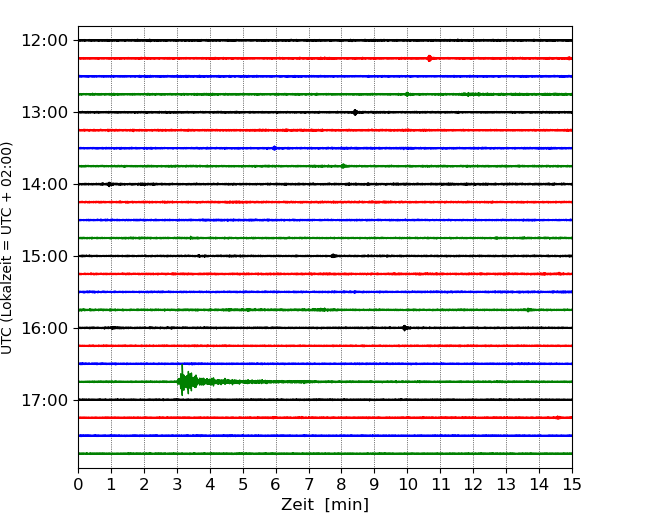Viewport: 650px width, 520px height.
Task: Click the red dot marker on the 12:15 trace
Action: (430, 58)
